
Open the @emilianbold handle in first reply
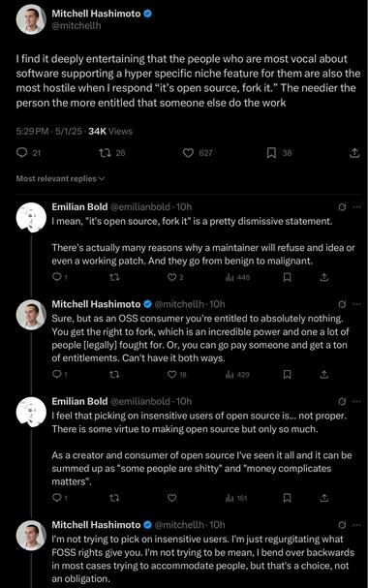(139, 207)
